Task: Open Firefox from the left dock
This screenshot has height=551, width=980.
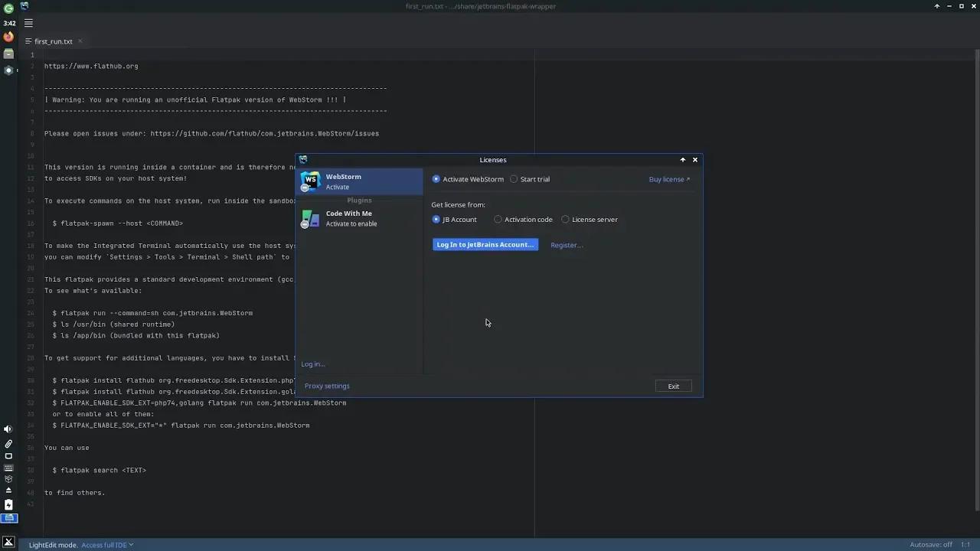Action: click(8, 36)
